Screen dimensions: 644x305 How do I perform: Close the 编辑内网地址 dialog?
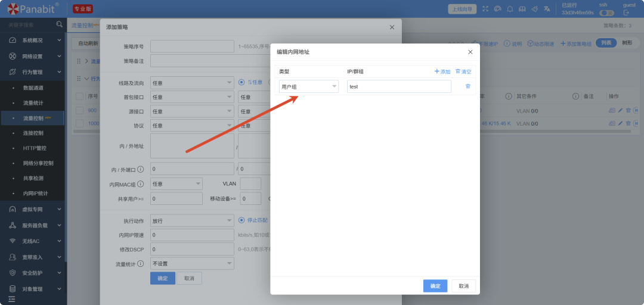(x=470, y=52)
